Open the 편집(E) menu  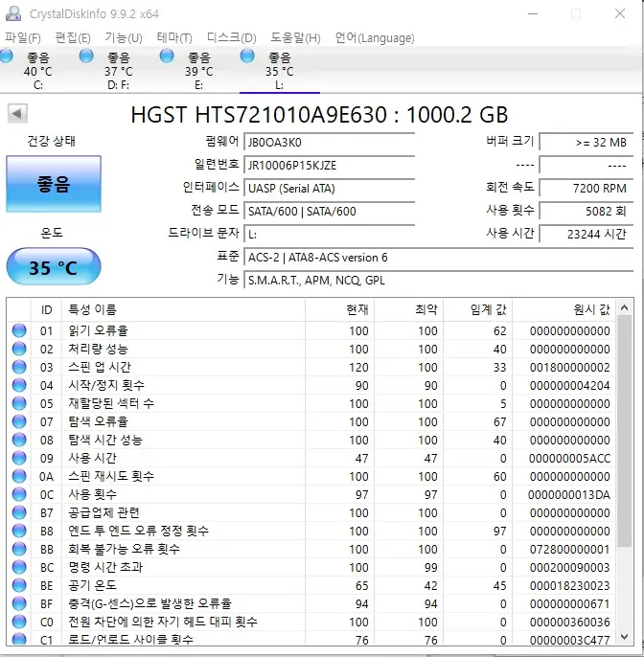tap(73, 38)
